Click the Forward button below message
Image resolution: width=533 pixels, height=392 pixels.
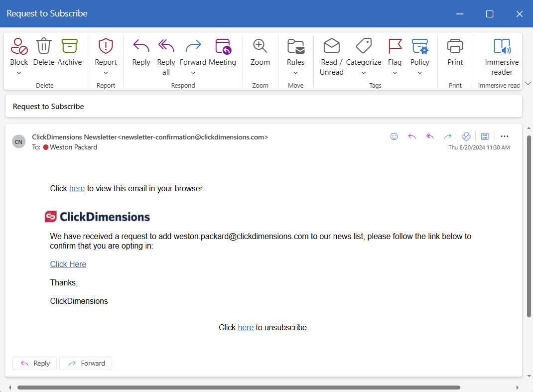pyautogui.click(x=86, y=363)
